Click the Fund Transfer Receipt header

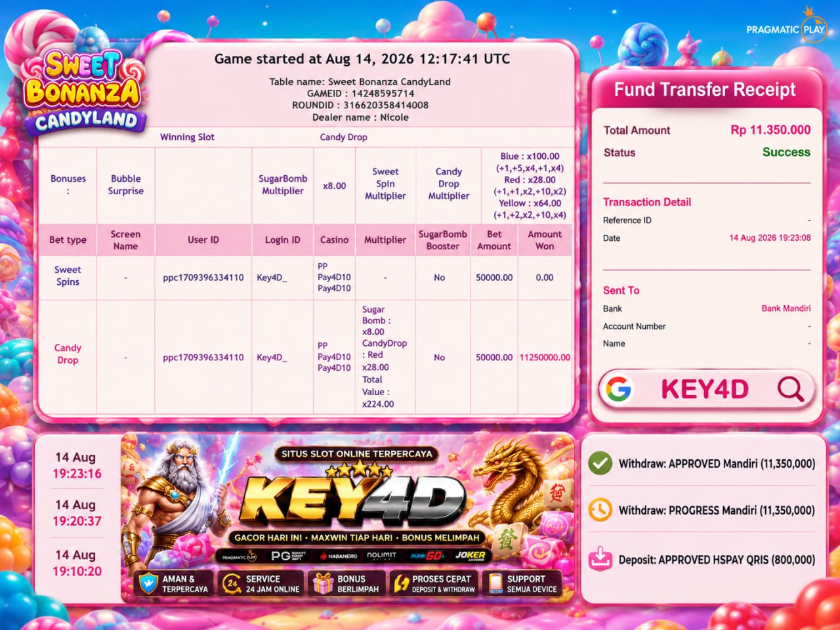pyautogui.click(x=705, y=89)
